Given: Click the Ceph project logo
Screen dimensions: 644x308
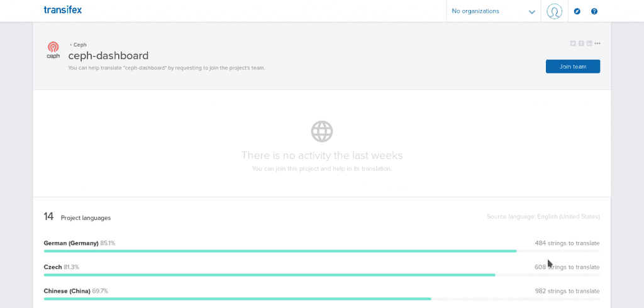Looking at the screenshot, I should pyautogui.click(x=53, y=50).
